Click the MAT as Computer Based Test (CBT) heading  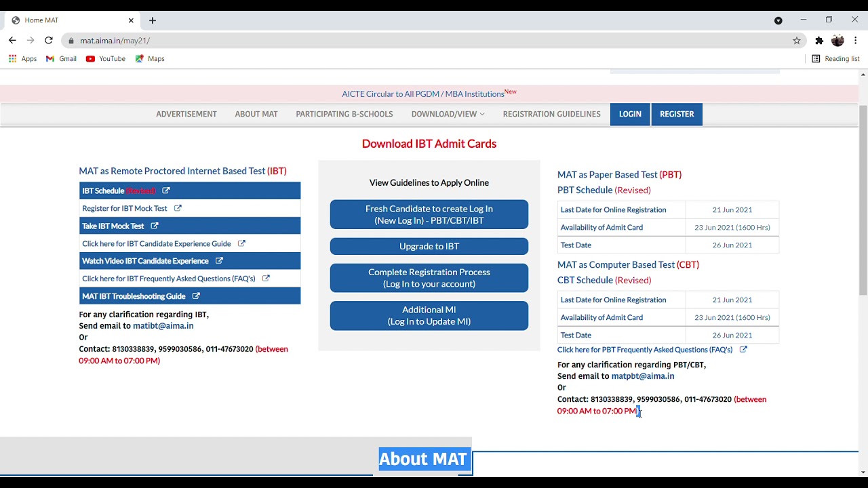pos(628,264)
